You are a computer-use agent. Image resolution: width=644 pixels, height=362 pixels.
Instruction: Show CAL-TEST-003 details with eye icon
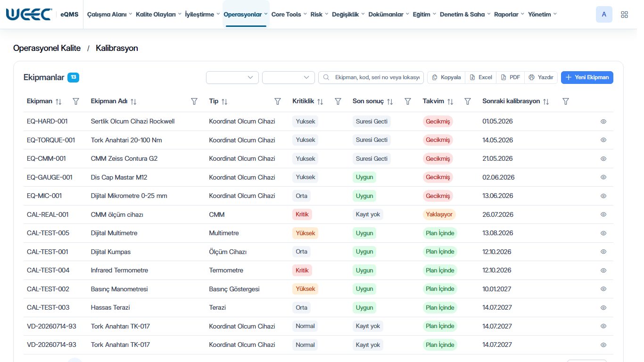point(603,308)
